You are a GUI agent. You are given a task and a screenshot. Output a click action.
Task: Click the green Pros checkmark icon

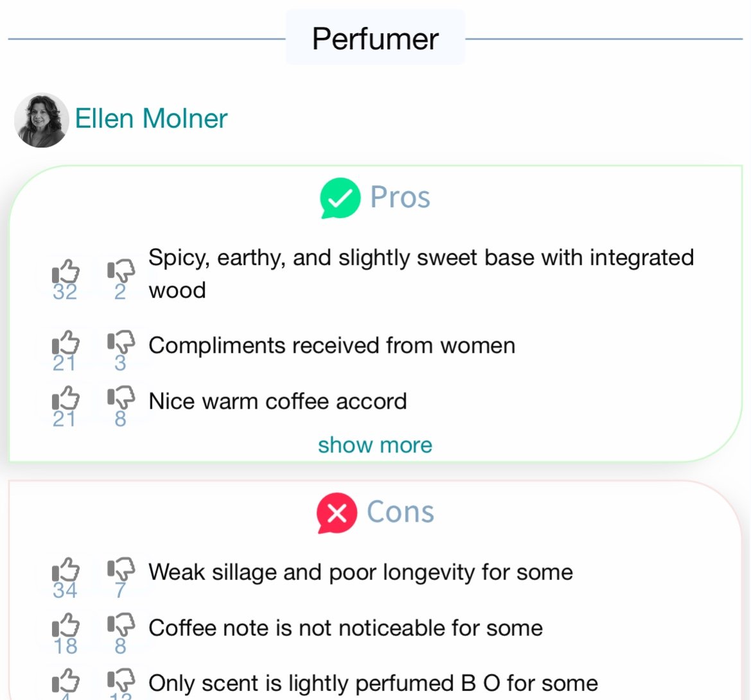(340, 198)
